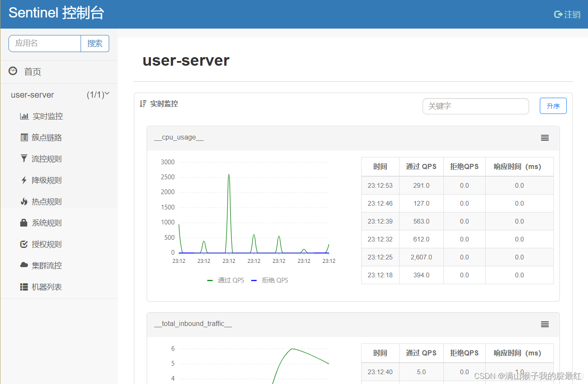Click the 563.0 QPS value
Image resolution: width=588 pixels, height=384 pixels.
421,221
